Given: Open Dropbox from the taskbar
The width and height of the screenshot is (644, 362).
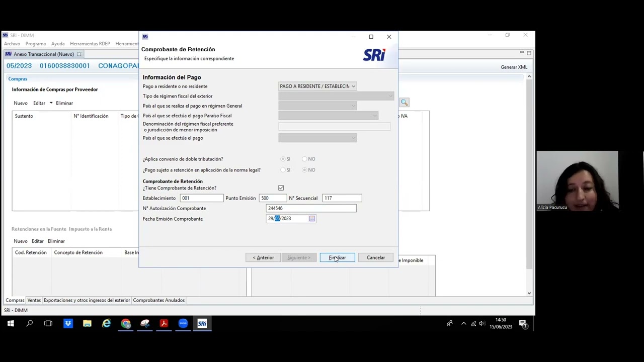Looking at the screenshot, I should click(68, 324).
